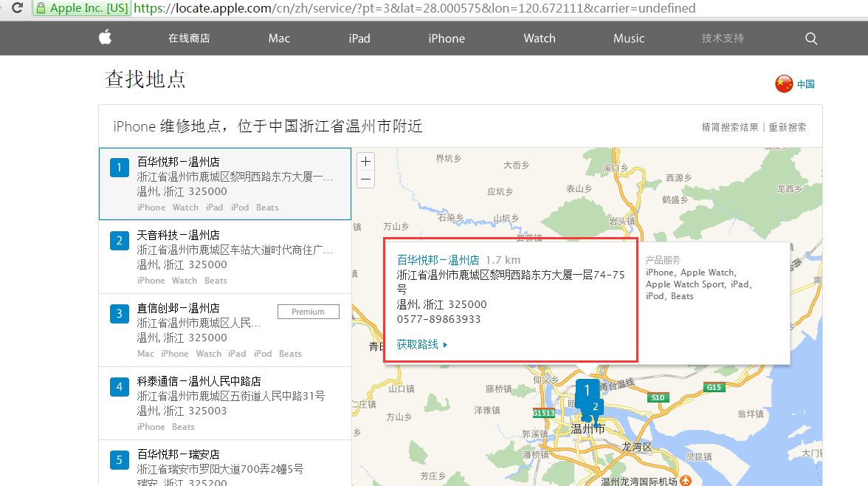This screenshot has height=486, width=868.
Task: Select 科泰通信-温州人民中路店 in results list
Action: point(224,403)
